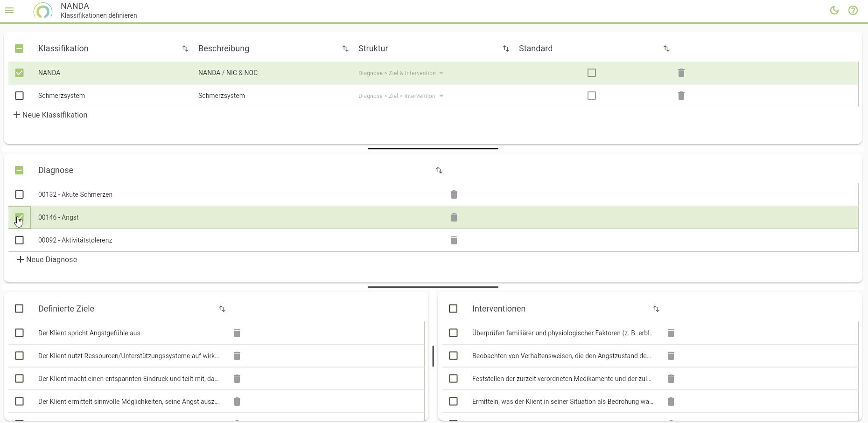Sort by the Klassifikation column
This screenshot has height=423, width=868.
pyautogui.click(x=185, y=49)
